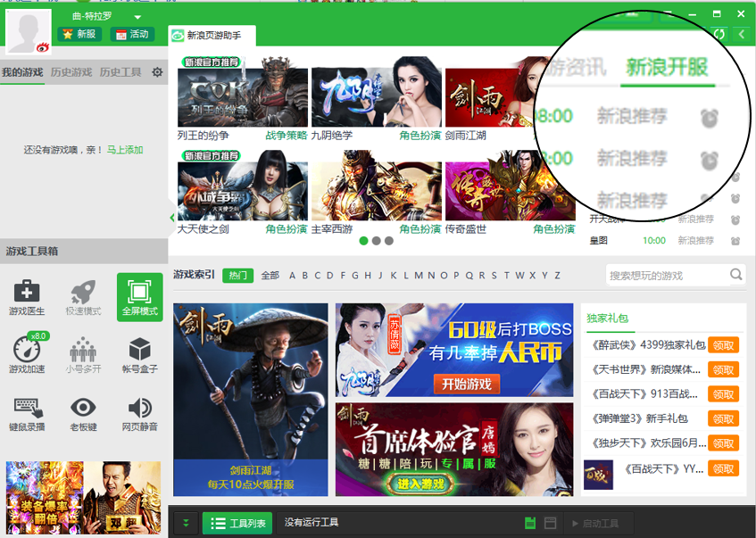The image size is (756, 538).
Task: Claim 《天书世界》 gift with 领取
Action: coord(723,369)
